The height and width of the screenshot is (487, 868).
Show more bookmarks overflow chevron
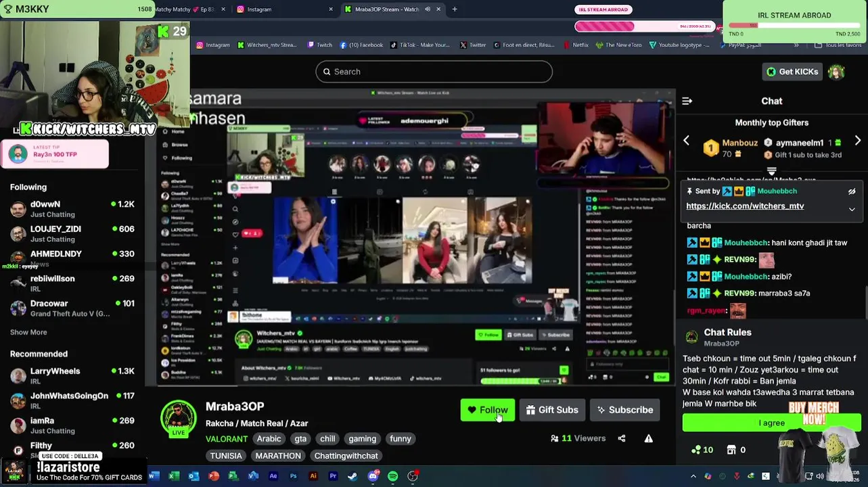tap(796, 45)
